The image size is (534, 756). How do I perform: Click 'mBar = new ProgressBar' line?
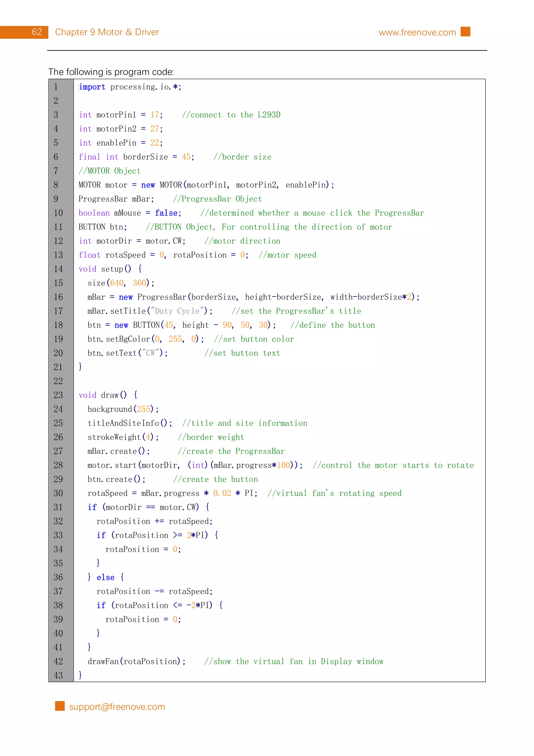[253, 297]
